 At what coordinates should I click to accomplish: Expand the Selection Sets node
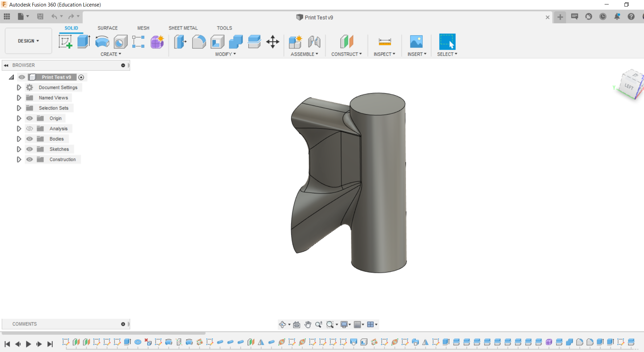19,108
